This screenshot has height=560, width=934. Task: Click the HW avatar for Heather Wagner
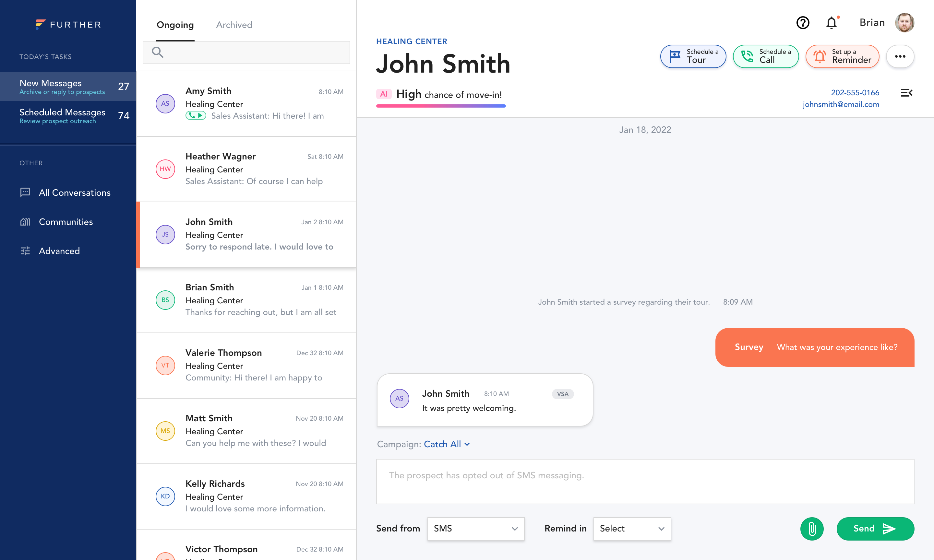click(165, 169)
